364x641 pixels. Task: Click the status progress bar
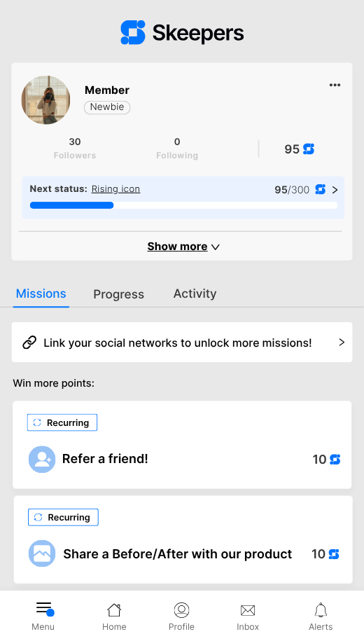tap(184, 205)
